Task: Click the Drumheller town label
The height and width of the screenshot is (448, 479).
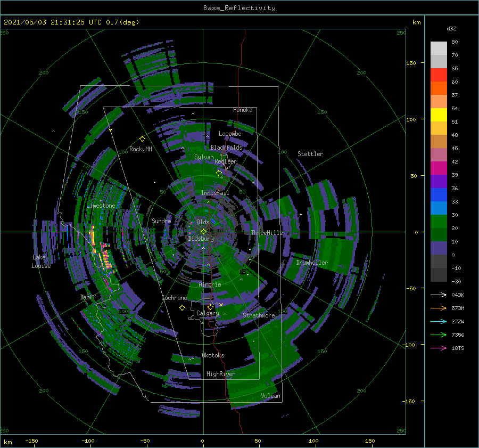Action: tap(312, 263)
